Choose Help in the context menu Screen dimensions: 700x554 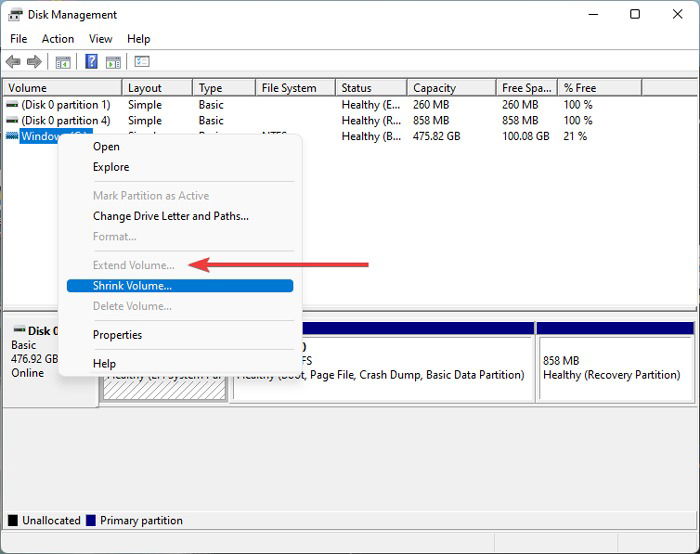180,364
